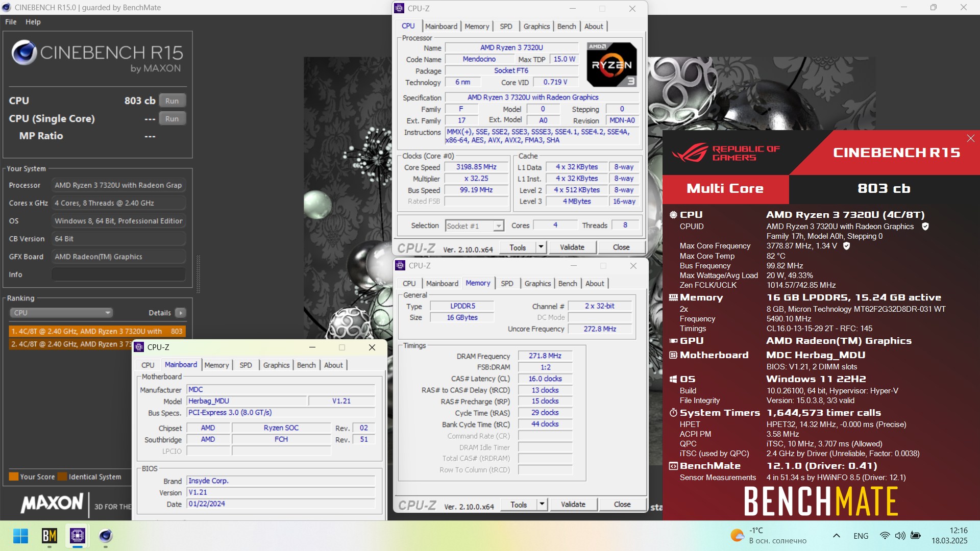Viewport: 980px width, 551px height.
Task: Click the Multi Core red label banner
Action: [725, 189]
